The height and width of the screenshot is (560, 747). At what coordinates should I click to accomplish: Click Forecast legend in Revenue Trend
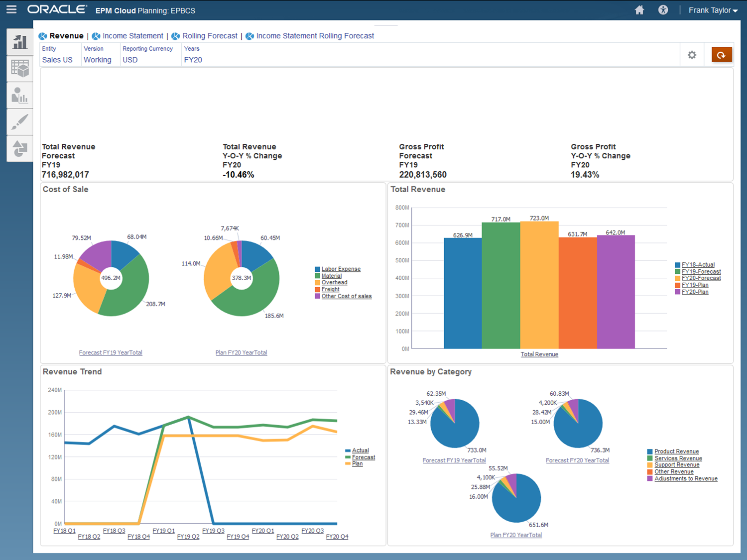[x=364, y=457]
